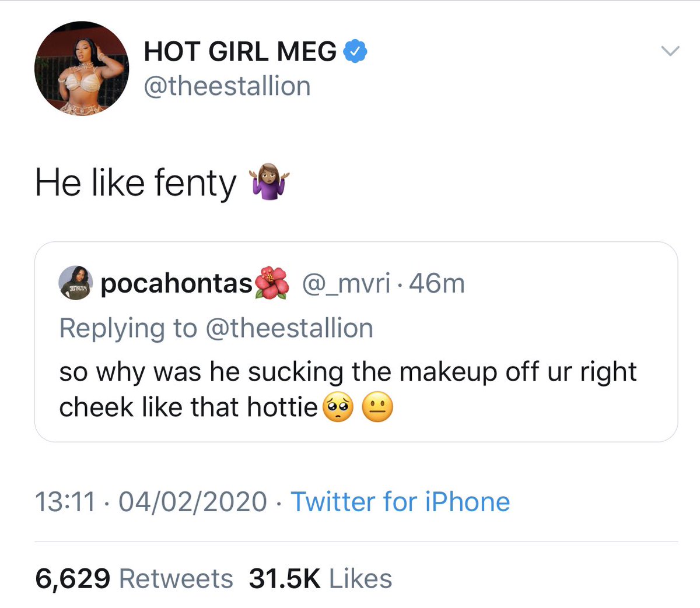Screen dimensions: 700x608
Task: Open the Twitter for iPhone link
Action: pos(400,502)
